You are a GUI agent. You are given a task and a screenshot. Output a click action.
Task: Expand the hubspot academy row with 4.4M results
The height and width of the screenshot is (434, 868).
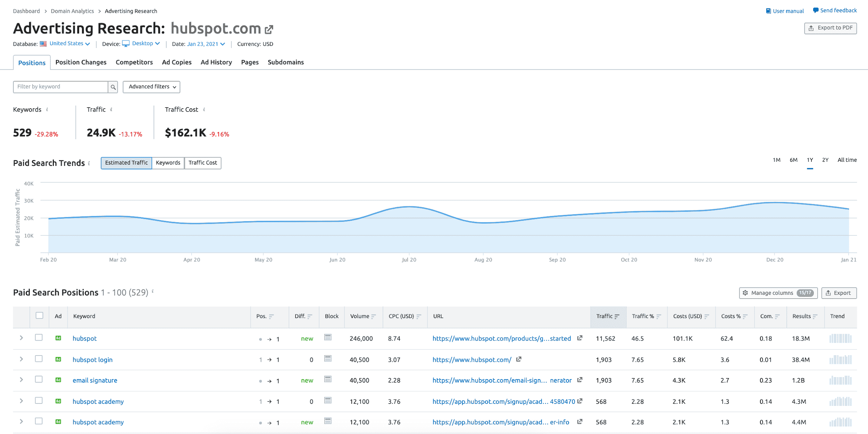(x=21, y=422)
